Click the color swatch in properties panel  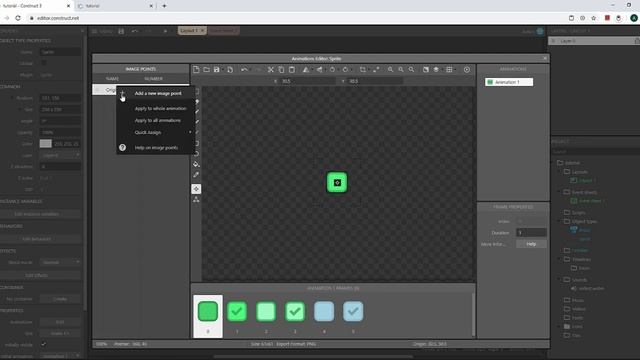[x=46, y=144]
